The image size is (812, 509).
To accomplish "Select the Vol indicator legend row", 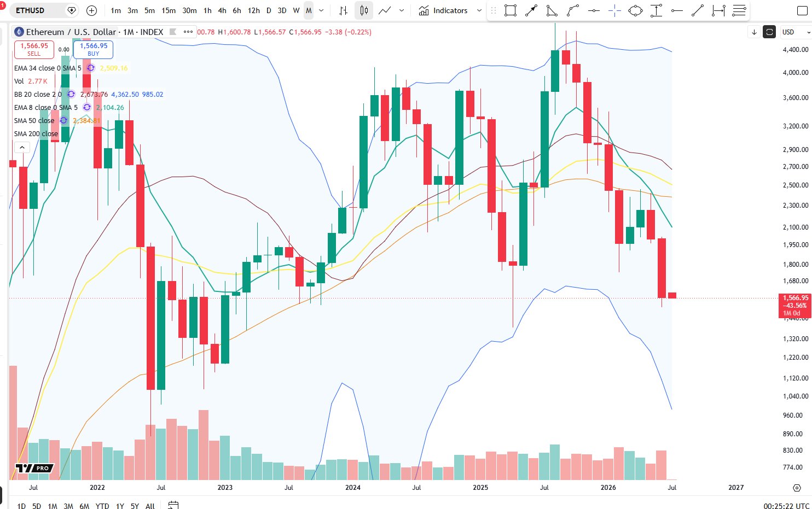I will (x=31, y=81).
